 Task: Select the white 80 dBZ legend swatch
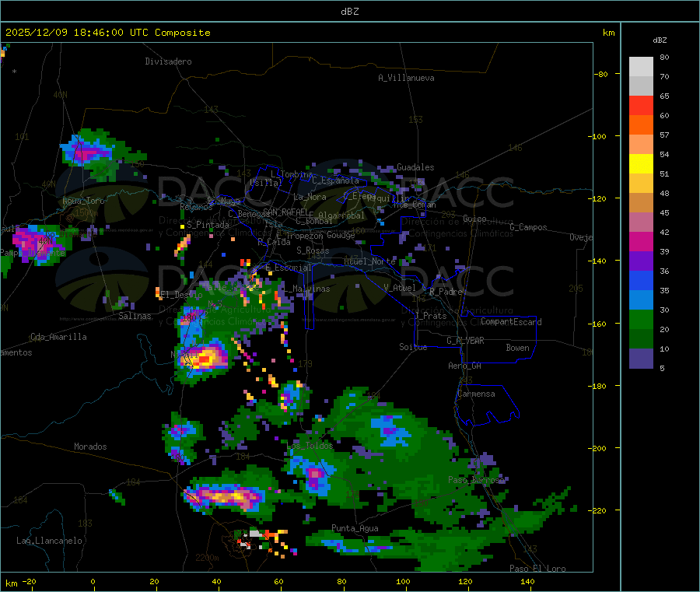click(641, 67)
